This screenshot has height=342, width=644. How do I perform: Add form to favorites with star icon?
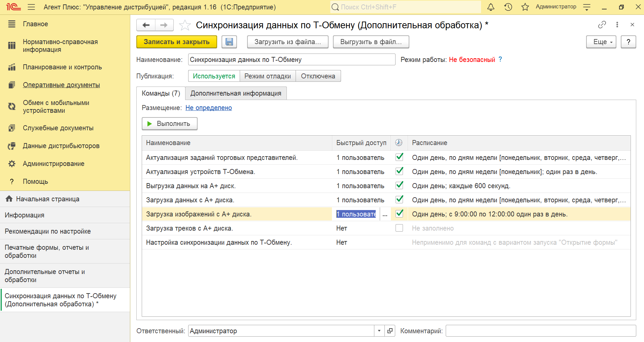(185, 25)
